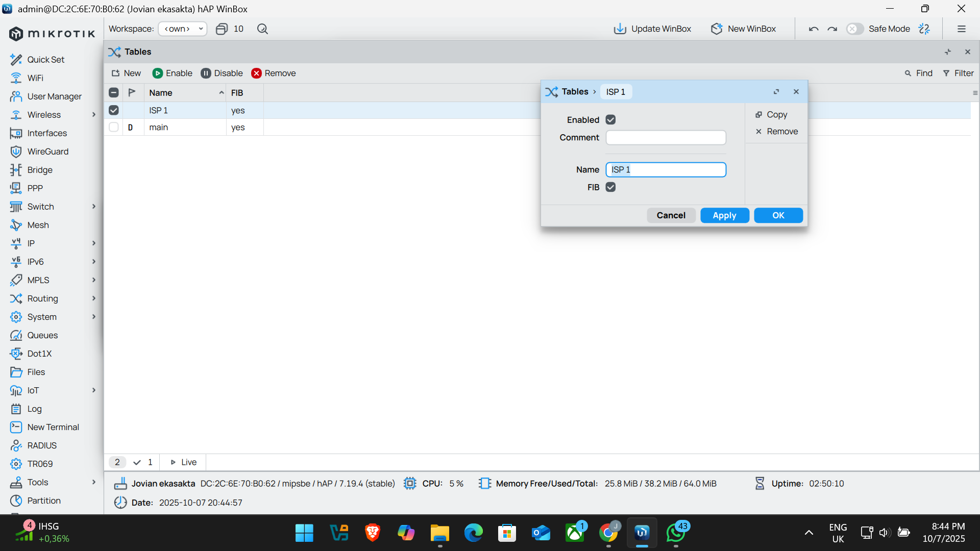Click the Name input field
Image resolution: width=980 pixels, height=551 pixels.
pyautogui.click(x=666, y=170)
